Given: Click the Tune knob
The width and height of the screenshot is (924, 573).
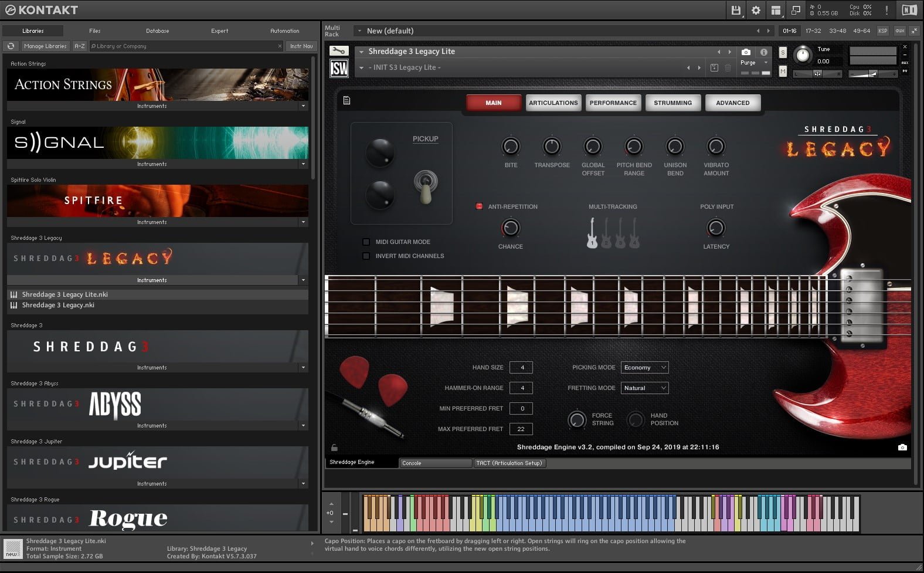Looking at the screenshot, I should click(802, 55).
